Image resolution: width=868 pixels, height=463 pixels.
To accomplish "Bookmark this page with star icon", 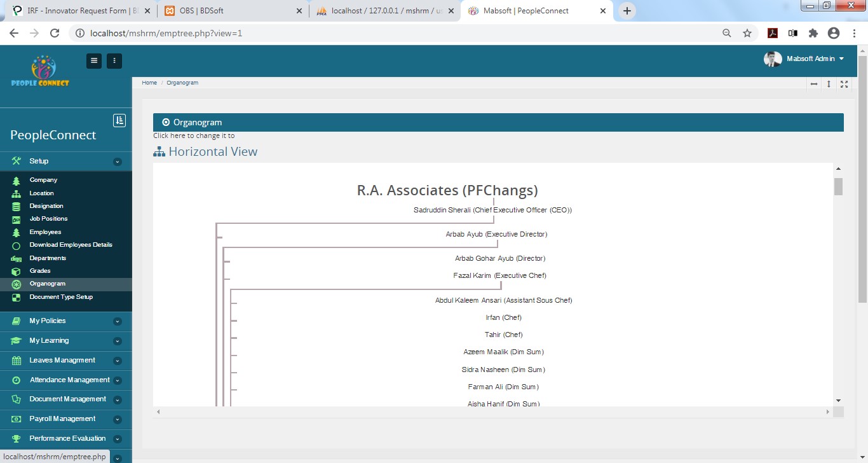I will 747,33.
